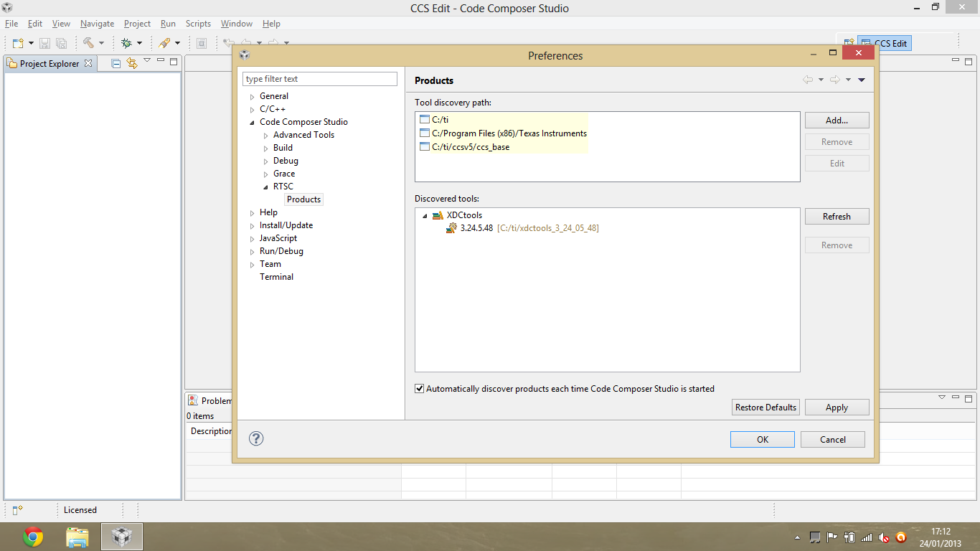The width and height of the screenshot is (980, 551).
Task: Open the dropdown beside the Build hammer
Action: [101, 43]
